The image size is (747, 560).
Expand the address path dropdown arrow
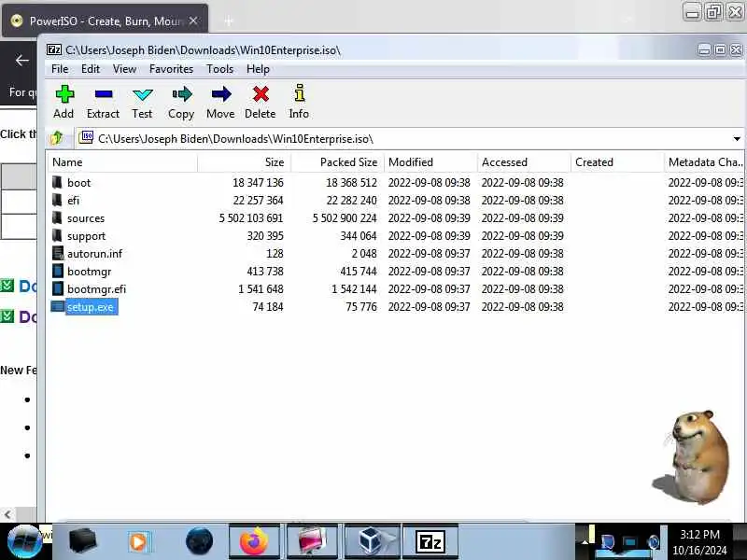click(737, 138)
